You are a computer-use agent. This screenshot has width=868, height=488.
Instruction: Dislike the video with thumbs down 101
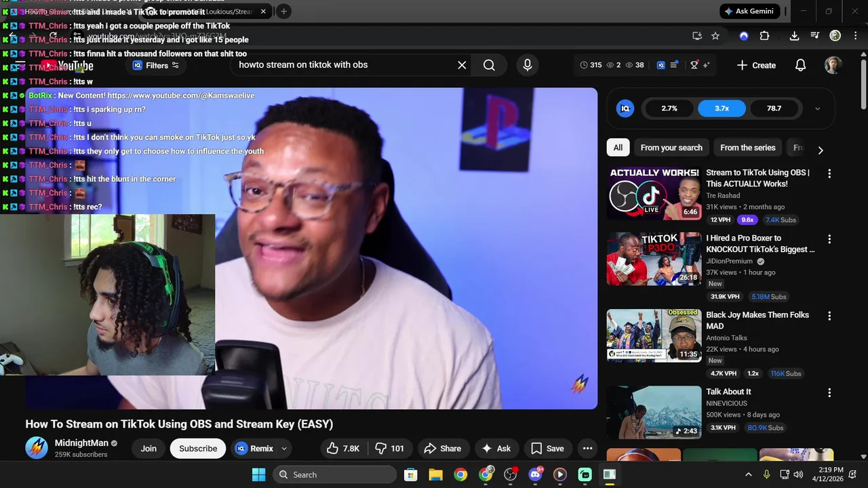click(x=389, y=448)
